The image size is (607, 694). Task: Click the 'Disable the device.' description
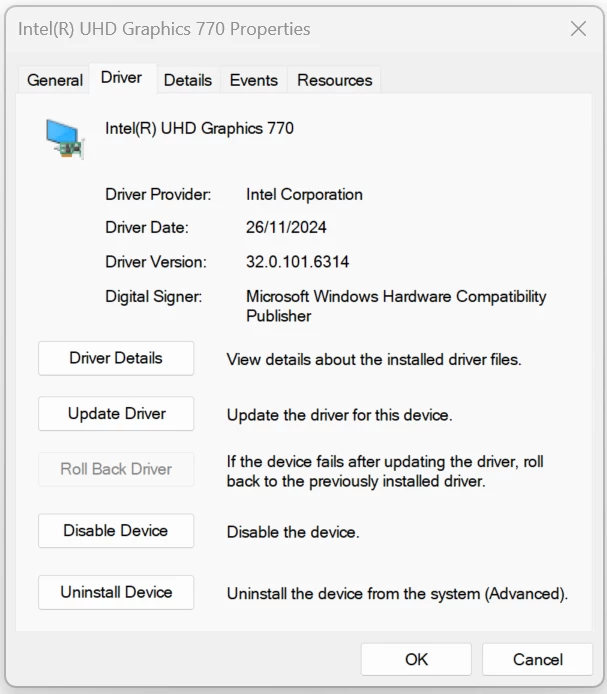pos(293,532)
